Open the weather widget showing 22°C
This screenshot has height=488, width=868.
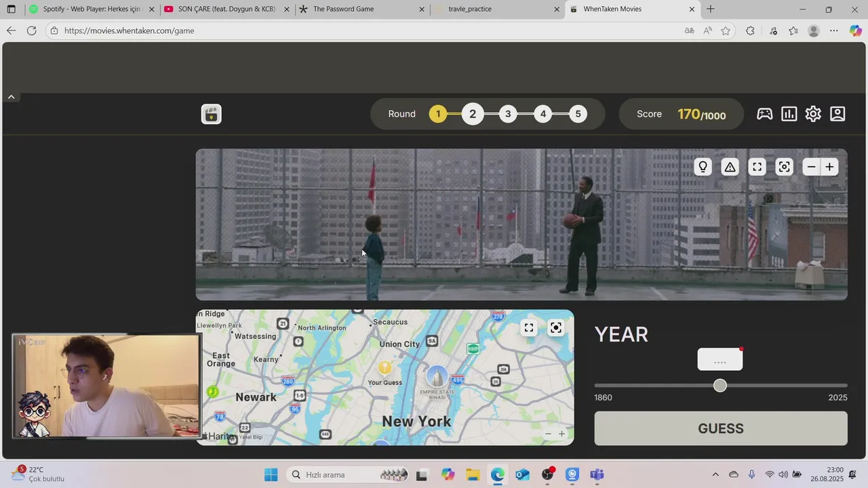[x=39, y=474]
